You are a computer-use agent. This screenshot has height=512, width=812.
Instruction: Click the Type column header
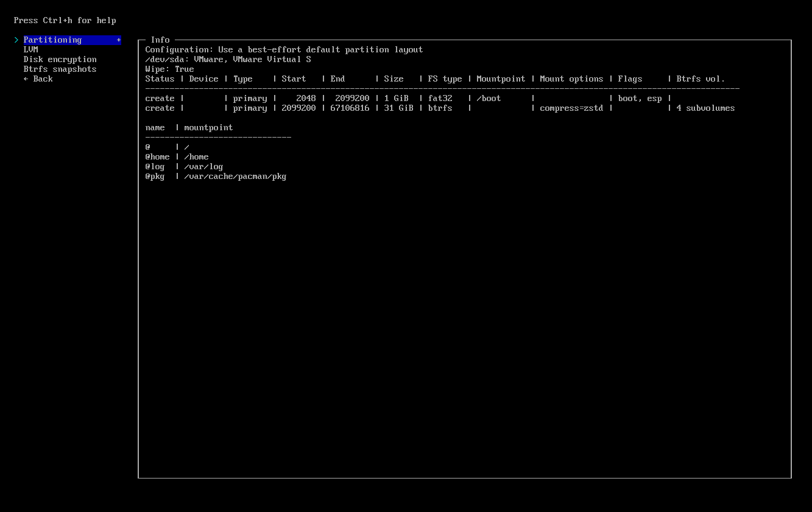242,79
